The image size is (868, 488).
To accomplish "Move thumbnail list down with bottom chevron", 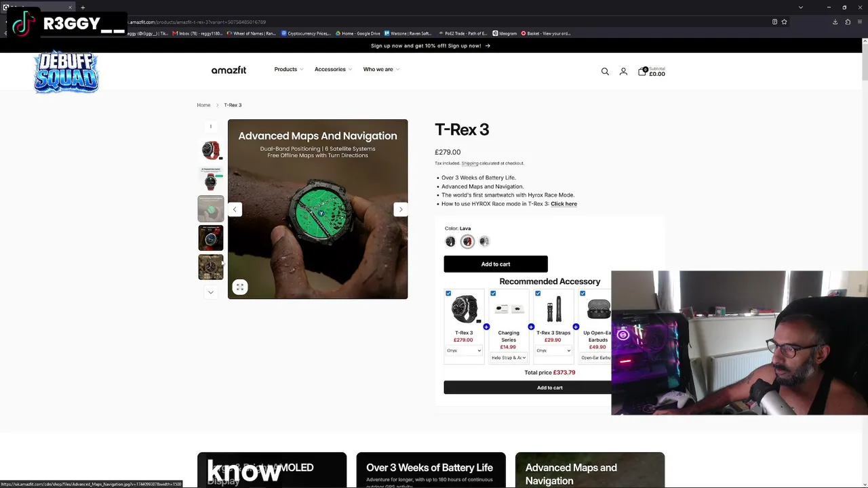I will pos(210,292).
